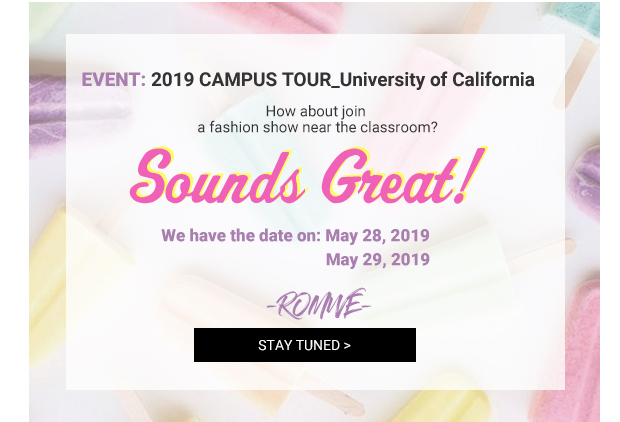
Task: Click the purple EVENT: label
Action: (x=114, y=79)
